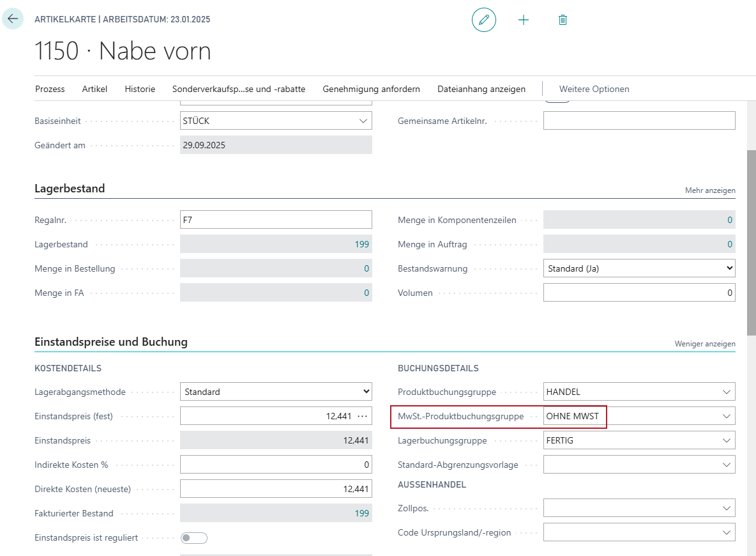Click the trash can delete icon
The height and width of the screenshot is (556, 756).
coord(563,20)
